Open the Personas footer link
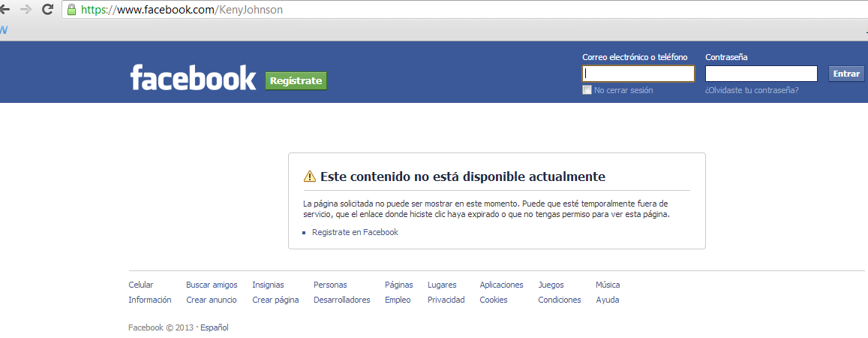 330,285
